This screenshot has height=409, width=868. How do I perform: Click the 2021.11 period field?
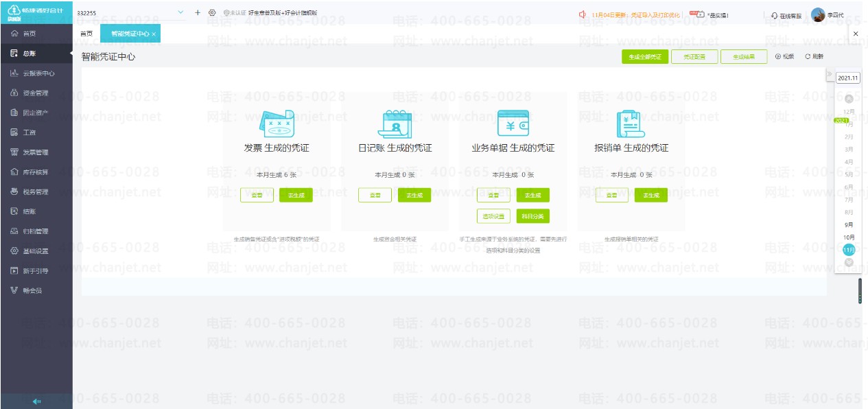(x=848, y=78)
